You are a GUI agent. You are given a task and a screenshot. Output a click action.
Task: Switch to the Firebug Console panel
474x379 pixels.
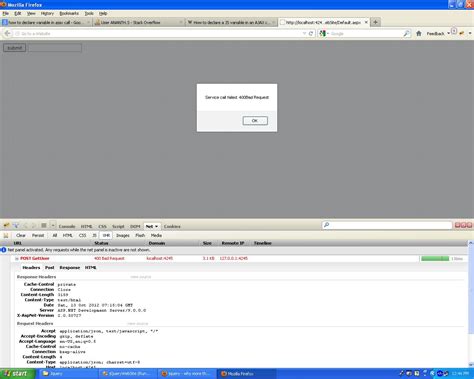pos(67,226)
